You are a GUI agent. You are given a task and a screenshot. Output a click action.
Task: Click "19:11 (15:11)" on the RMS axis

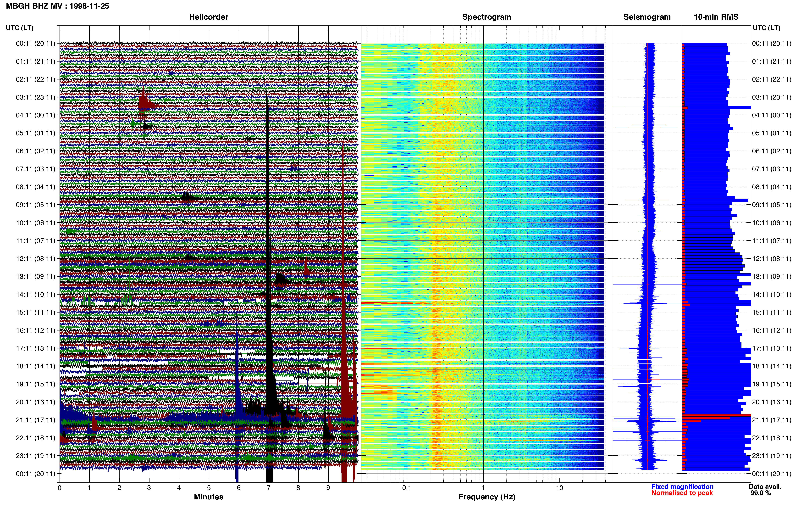tap(772, 384)
